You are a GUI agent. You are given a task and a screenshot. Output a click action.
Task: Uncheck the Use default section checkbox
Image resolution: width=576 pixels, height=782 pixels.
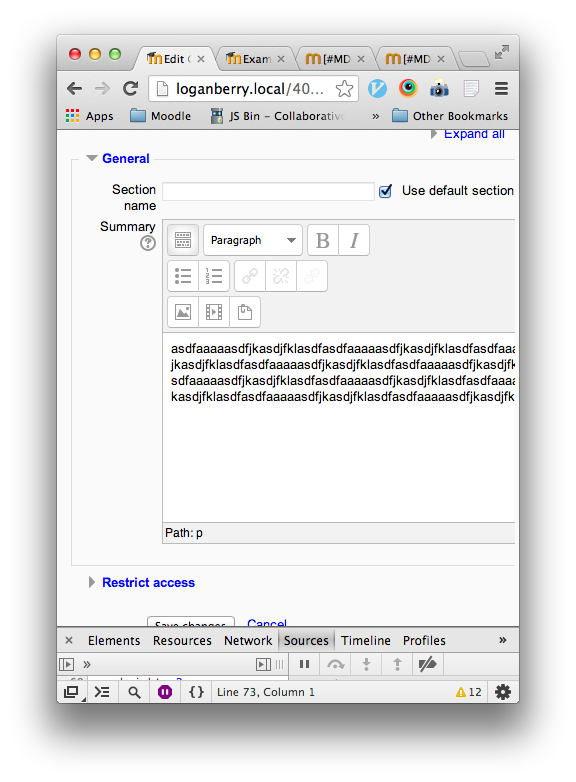385,191
